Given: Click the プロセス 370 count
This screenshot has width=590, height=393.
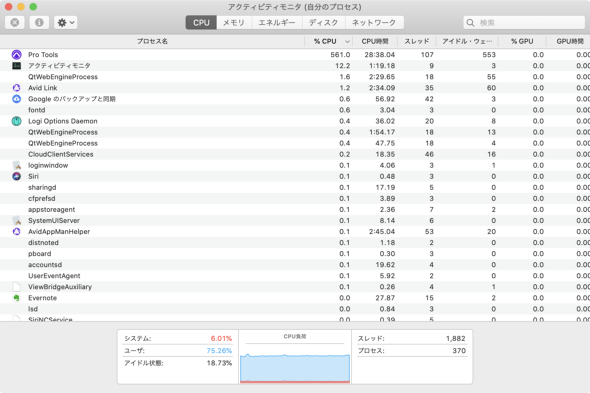Looking at the screenshot, I should coord(459,350).
